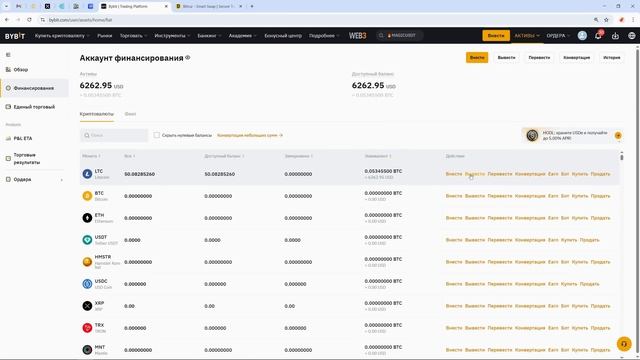The height and width of the screenshot is (360, 640).
Task: Click Бот in the XRP row
Action: (x=565, y=306)
